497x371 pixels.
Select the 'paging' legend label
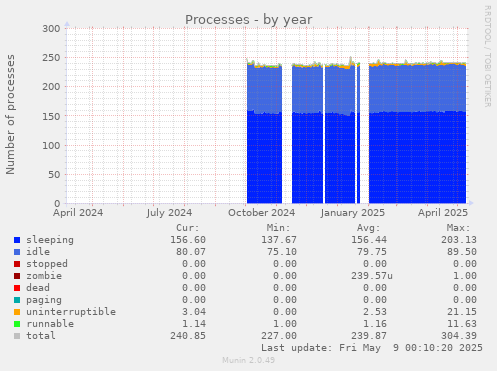[x=44, y=300]
